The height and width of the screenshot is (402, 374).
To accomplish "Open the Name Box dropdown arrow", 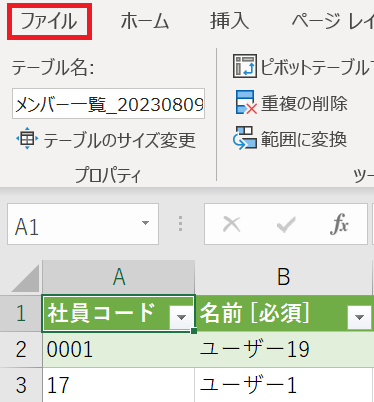I will [145, 223].
